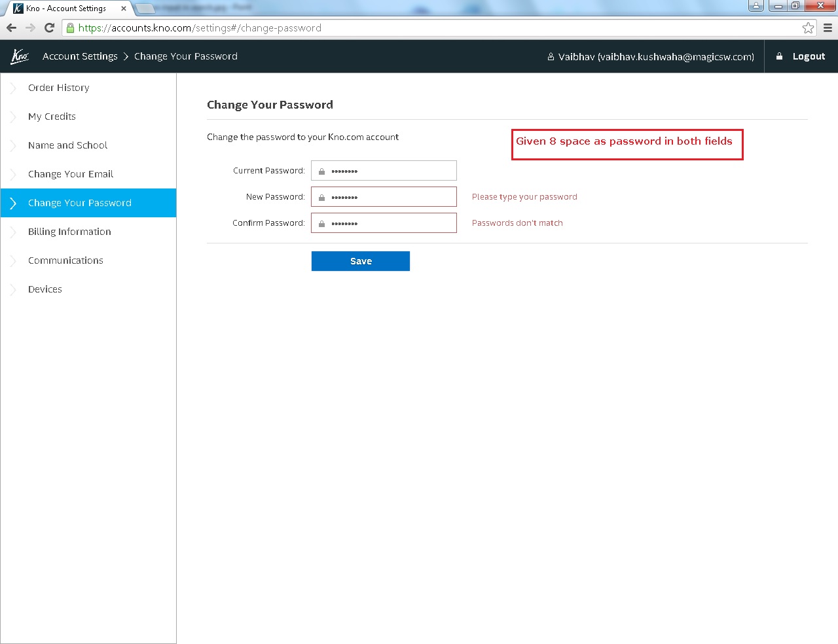Click Change Your Password breadcrumb

pos(186,56)
